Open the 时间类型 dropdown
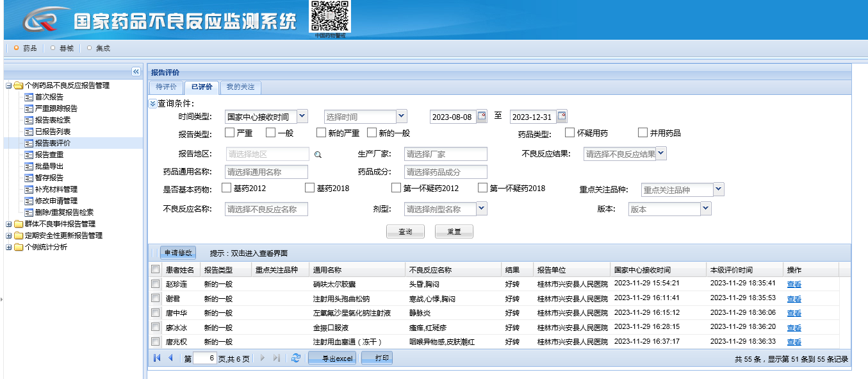The image size is (868, 379). pos(302,116)
